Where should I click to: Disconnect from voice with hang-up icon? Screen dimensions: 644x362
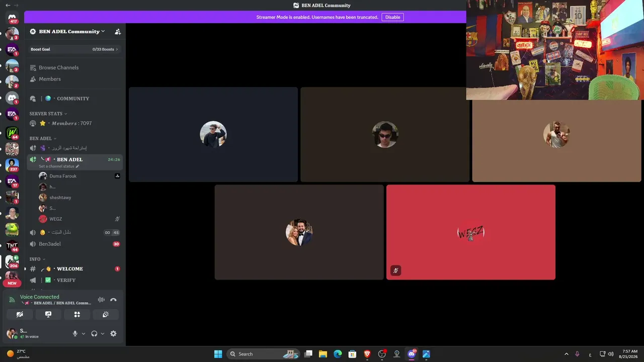pyautogui.click(x=113, y=300)
